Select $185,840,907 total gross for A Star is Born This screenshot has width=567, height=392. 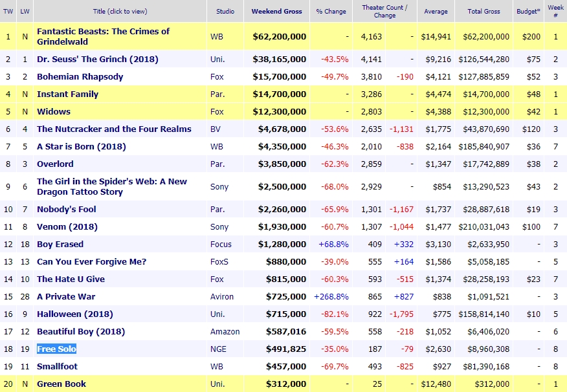tap(484, 147)
